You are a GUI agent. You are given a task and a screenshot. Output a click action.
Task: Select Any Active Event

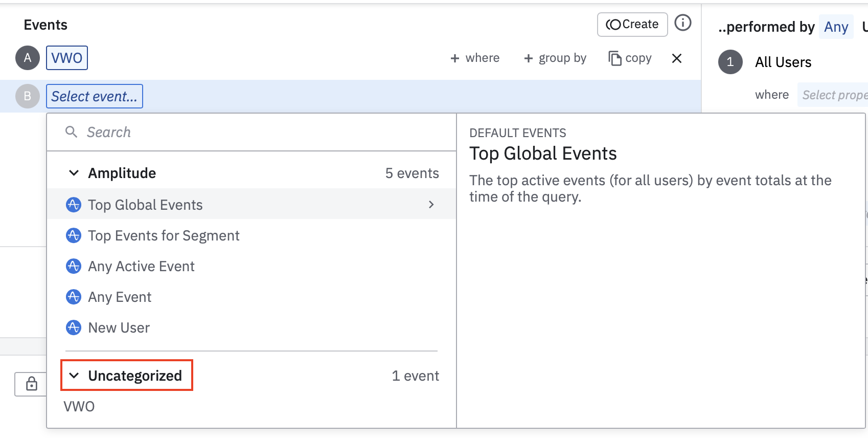pos(252,266)
